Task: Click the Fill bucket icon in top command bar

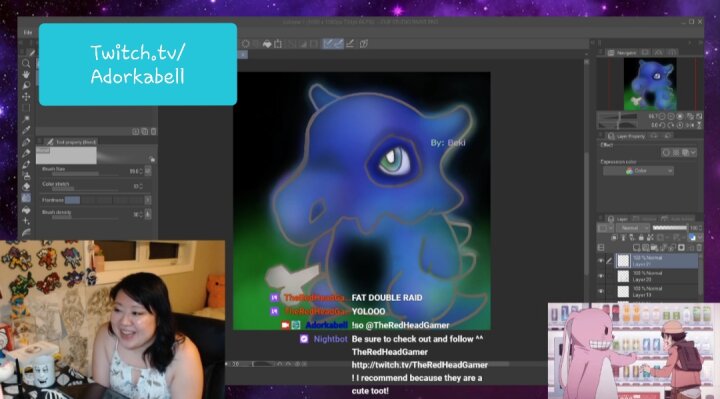Action: [x=267, y=44]
